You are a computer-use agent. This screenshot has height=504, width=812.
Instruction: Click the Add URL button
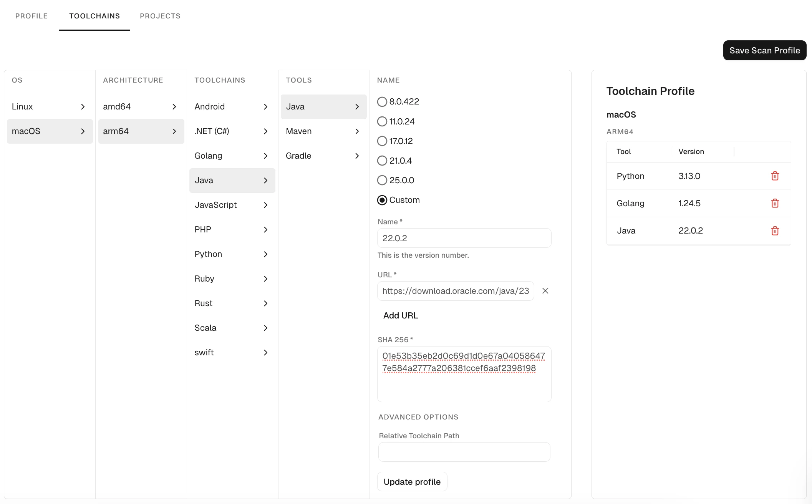point(401,315)
